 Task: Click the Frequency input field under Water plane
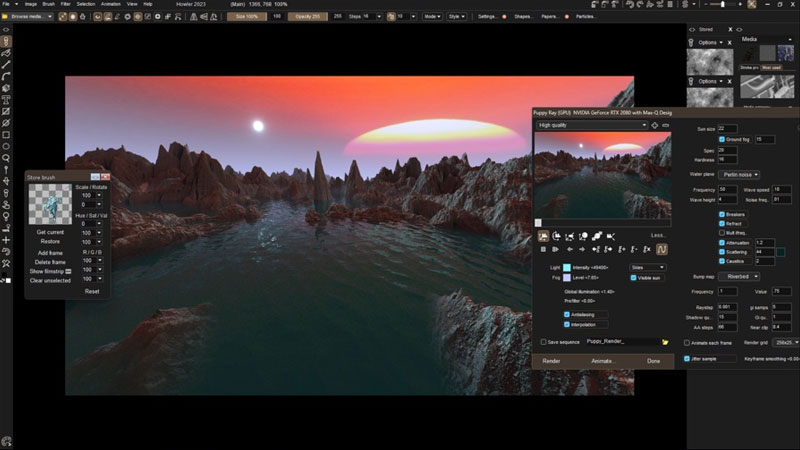727,189
